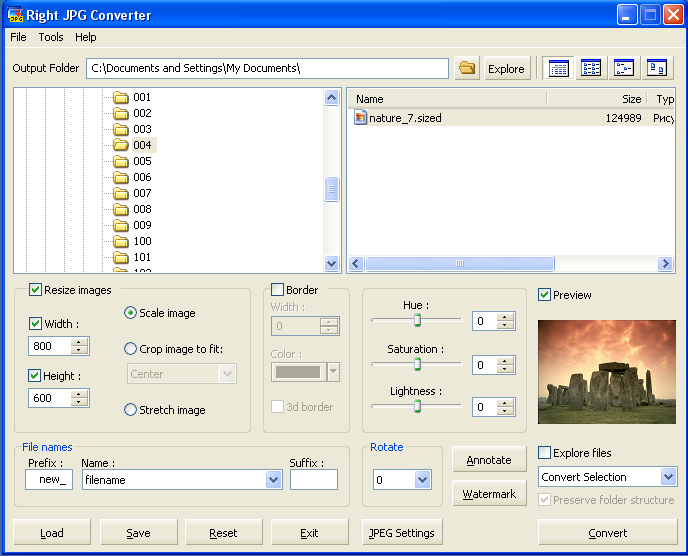The width and height of the screenshot is (688, 556).
Task: Switch file list to large icons view
Action: pyautogui.click(x=657, y=69)
